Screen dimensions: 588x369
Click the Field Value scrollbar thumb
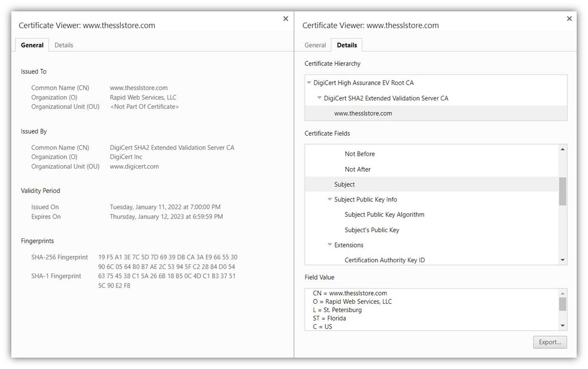click(x=562, y=304)
